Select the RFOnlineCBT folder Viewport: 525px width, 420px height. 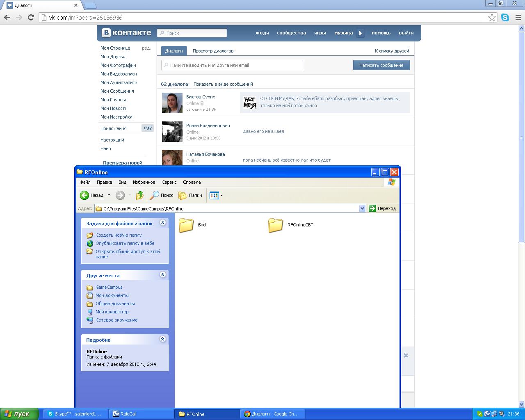pyautogui.click(x=291, y=225)
